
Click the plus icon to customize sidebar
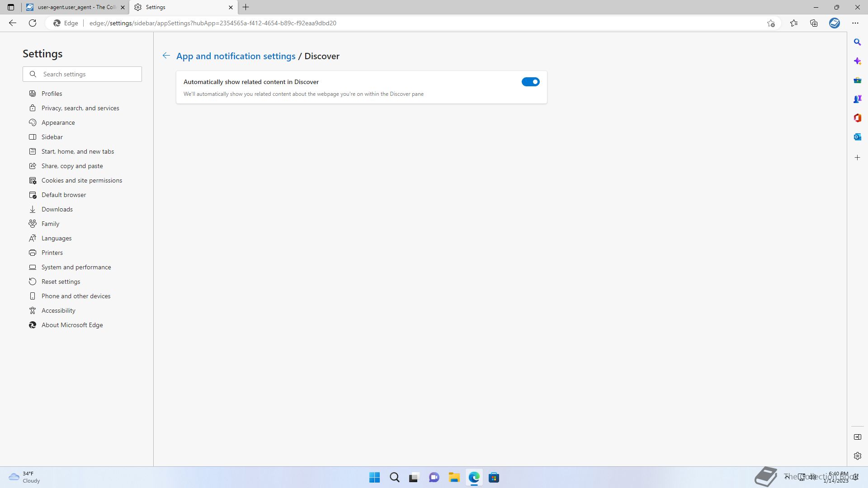click(x=857, y=158)
